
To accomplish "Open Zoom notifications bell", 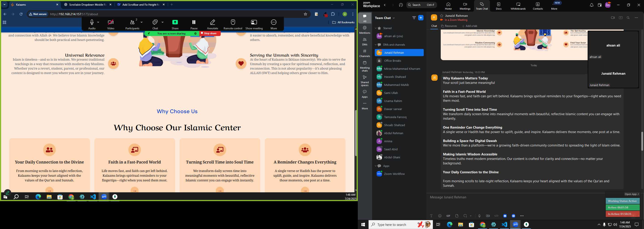I will [591, 5].
